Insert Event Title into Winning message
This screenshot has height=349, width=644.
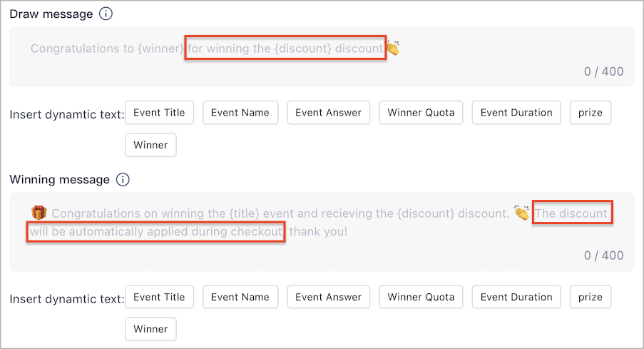point(159,297)
